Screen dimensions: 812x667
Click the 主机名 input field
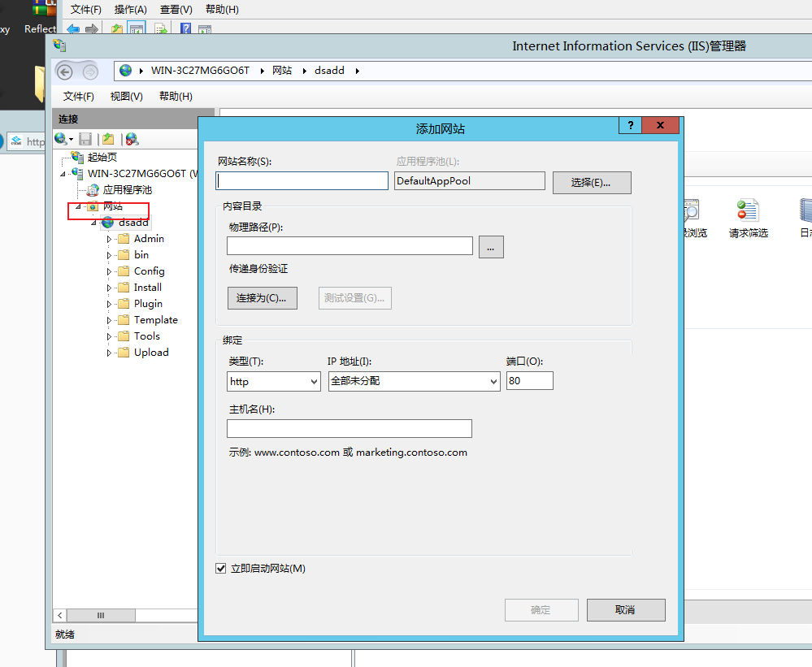point(349,428)
